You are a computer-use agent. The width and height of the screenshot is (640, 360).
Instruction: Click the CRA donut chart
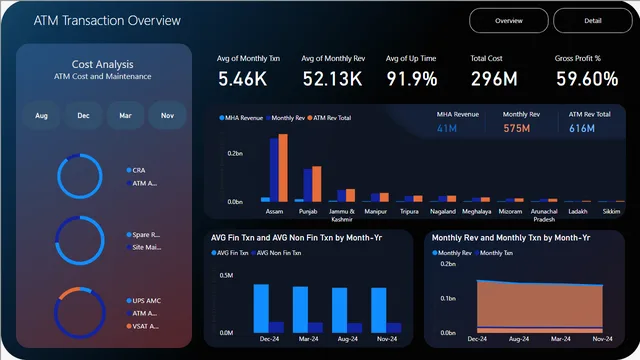pos(80,176)
